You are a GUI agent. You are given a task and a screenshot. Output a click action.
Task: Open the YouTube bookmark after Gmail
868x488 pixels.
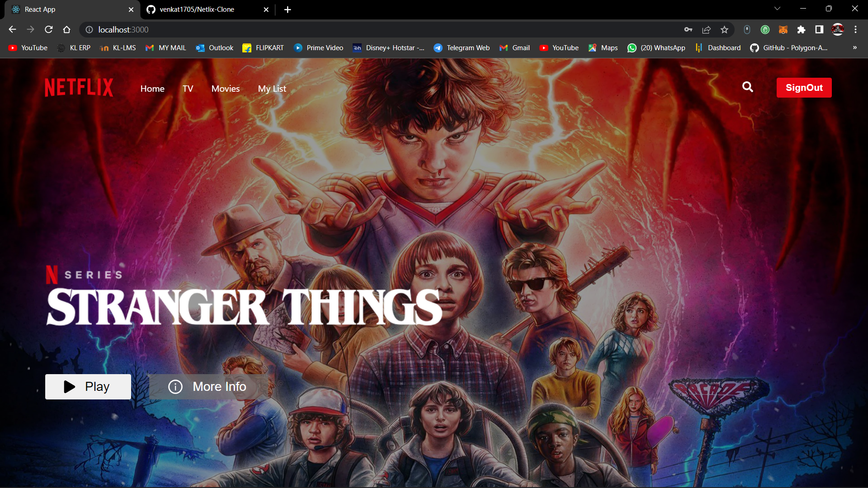click(559, 48)
